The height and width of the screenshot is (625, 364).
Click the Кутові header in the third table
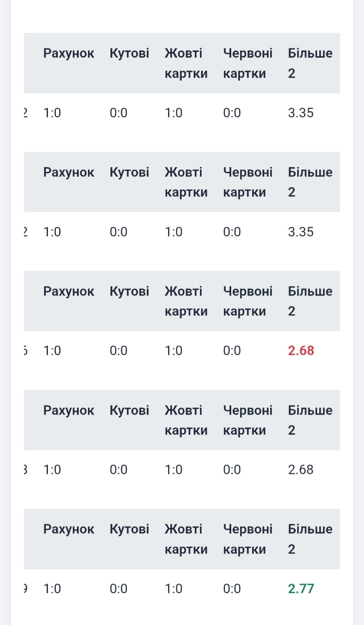[x=129, y=291]
